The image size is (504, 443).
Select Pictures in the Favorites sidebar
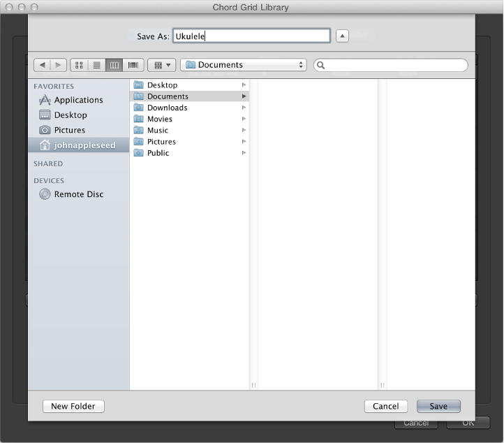pyautogui.click(x=78, y=130)
